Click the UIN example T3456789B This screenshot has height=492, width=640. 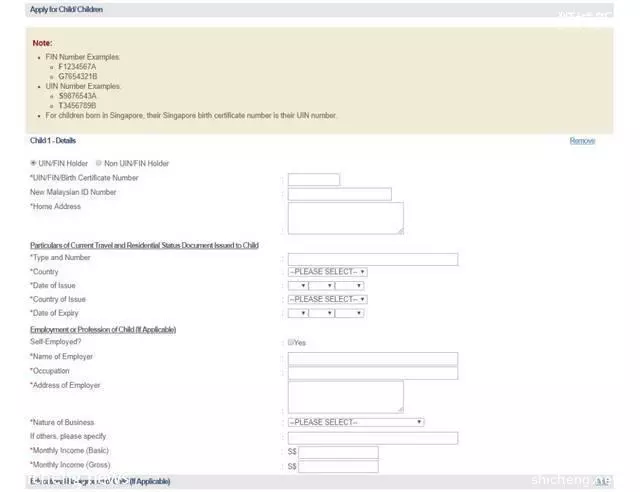coord(77,106)
